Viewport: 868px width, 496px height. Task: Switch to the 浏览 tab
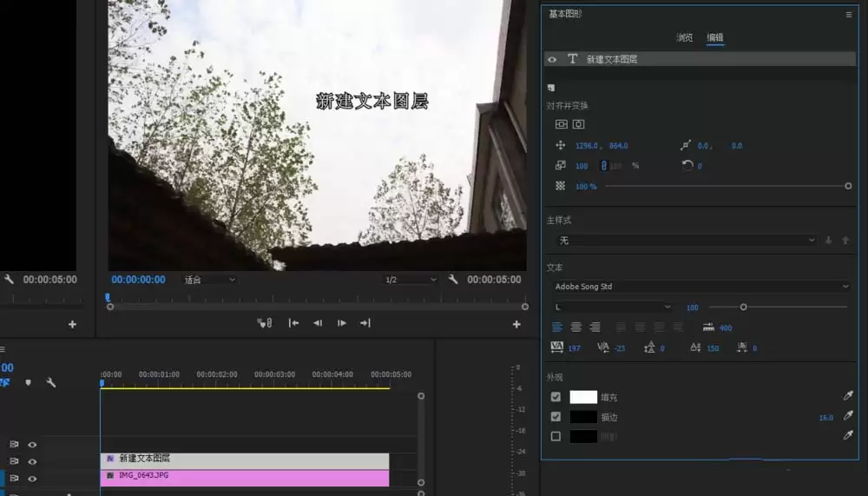coord(685,37)
